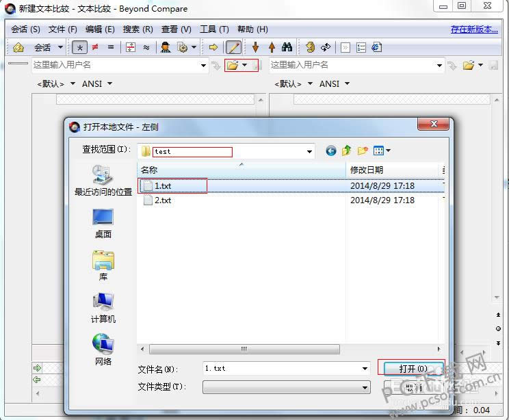This screenshot has height=420, width=509.
Task: Click the Copy to right arrow icon
Action: tap(213, 48)
